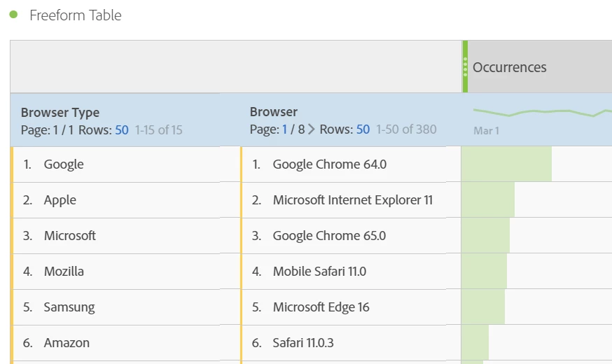612x364 pixels.
Task: Select Microsoft Edge 16 row
Action: pyautogui.click(x=351, y=307)
